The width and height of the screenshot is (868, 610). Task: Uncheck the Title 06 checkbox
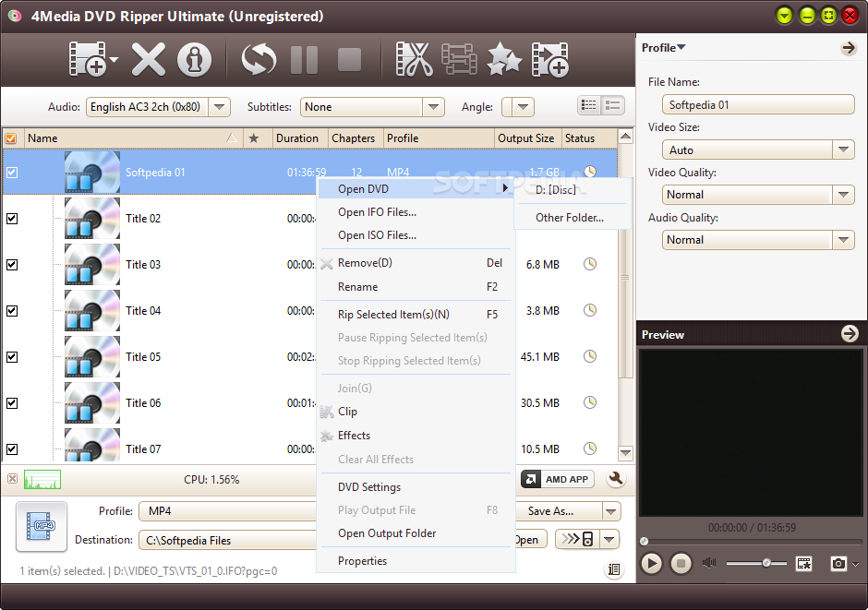click(x=12, y=403)
